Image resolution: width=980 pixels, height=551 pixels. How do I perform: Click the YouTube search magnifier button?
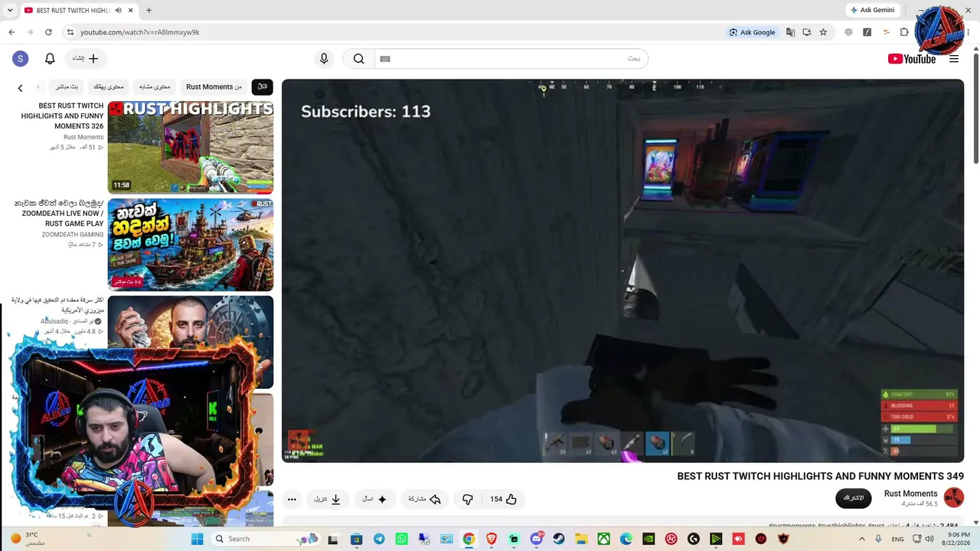358,59
